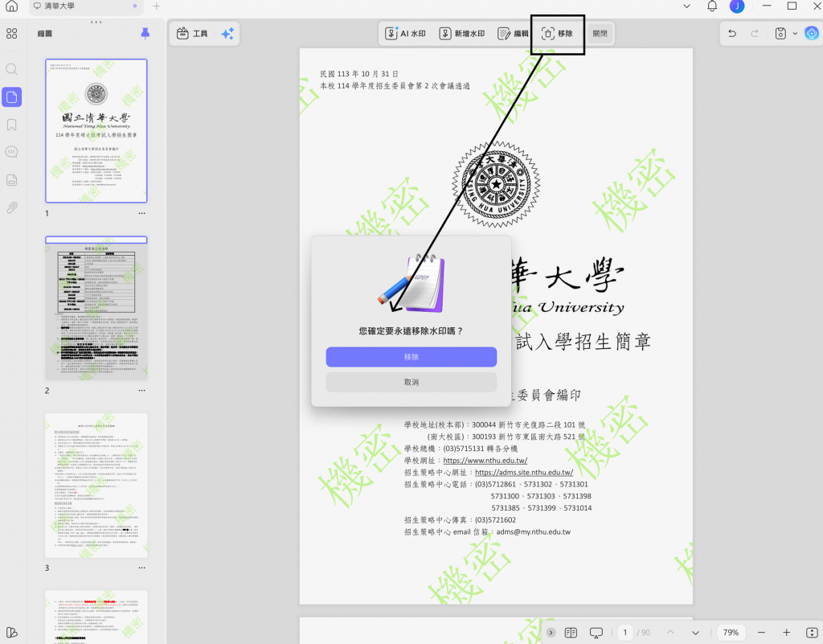The height and width of the screenshot is (644, 823).
Task: Choose AI 水印 watermark option
Action: (x=405, y=34)
